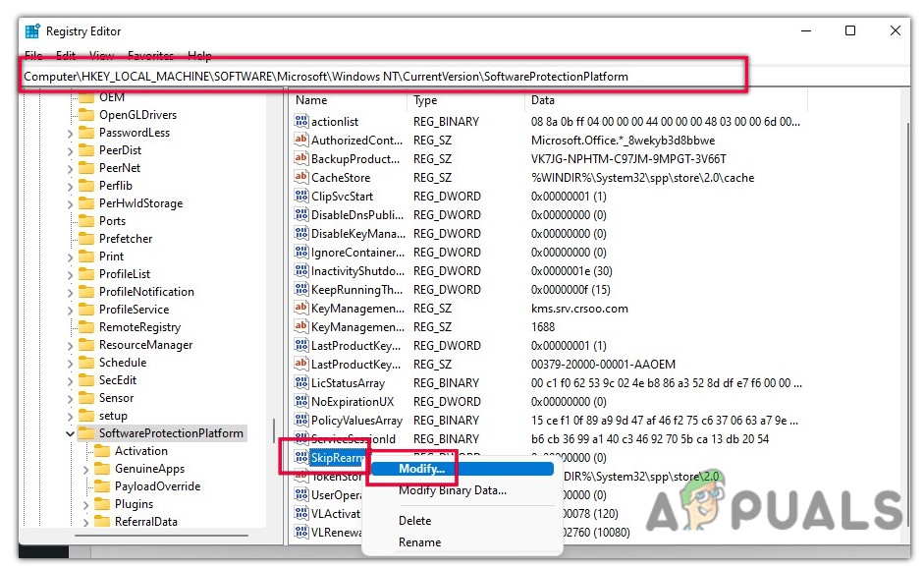
Task: Click the DWORD icon next to ClipSvcStart
Action: (300, 196)
